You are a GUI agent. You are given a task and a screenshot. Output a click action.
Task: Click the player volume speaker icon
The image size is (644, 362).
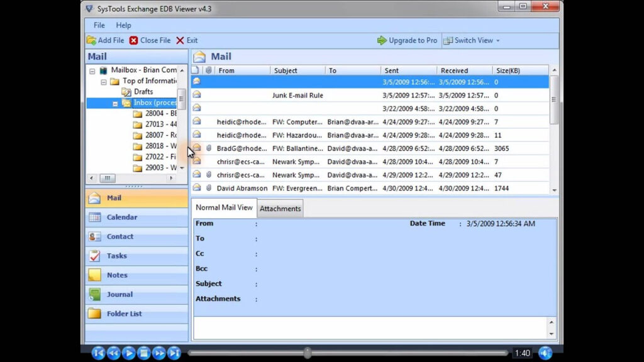click(545, 353)
